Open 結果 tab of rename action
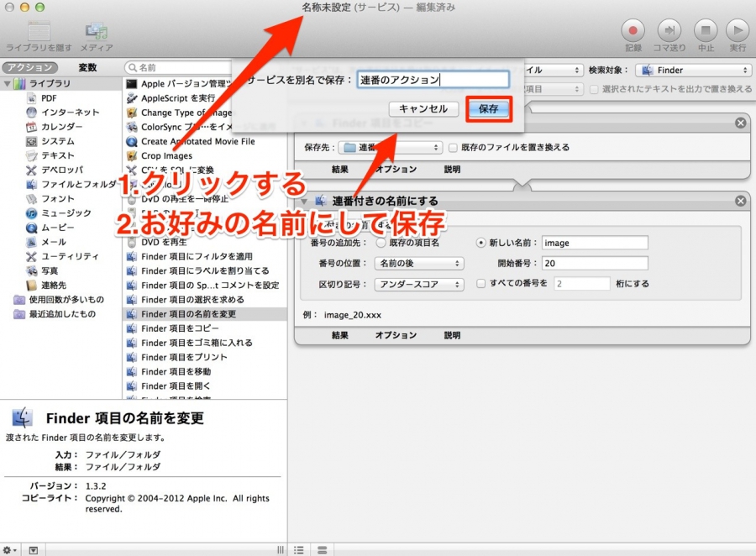The image size is (756, 556). click(x=340, y=335)
